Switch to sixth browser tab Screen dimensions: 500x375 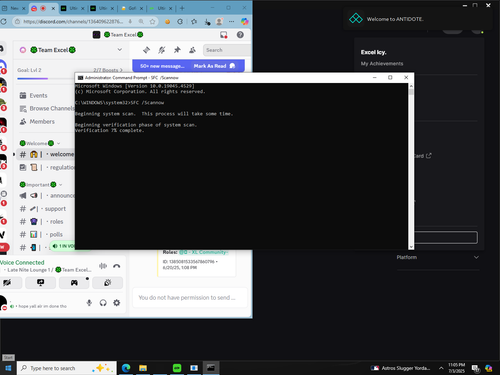(161, 8)
